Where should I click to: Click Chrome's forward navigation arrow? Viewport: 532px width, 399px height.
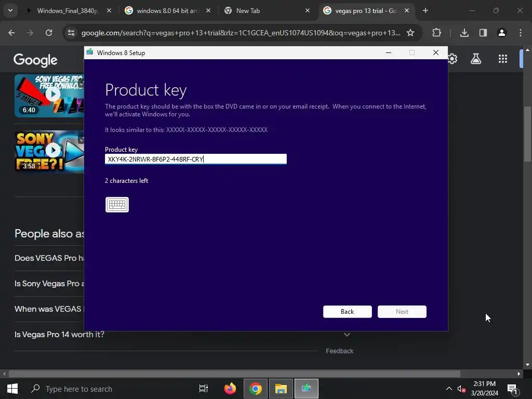pos(30,33)
